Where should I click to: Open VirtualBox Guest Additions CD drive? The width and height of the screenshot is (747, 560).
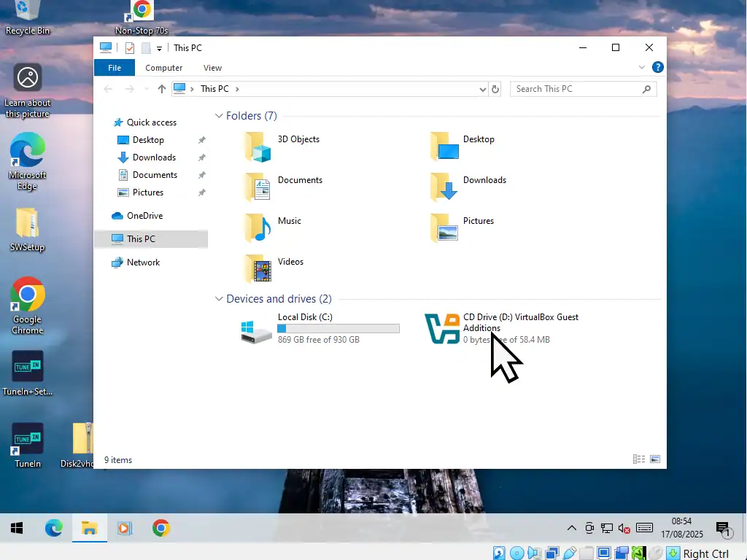click(x=443, y=329)
